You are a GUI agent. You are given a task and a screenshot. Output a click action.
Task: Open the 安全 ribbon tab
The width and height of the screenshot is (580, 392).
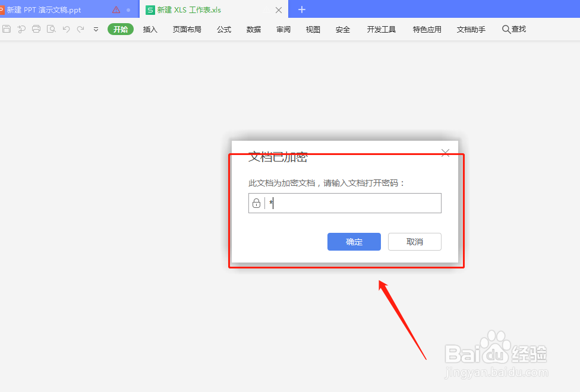tap(343, 29)
